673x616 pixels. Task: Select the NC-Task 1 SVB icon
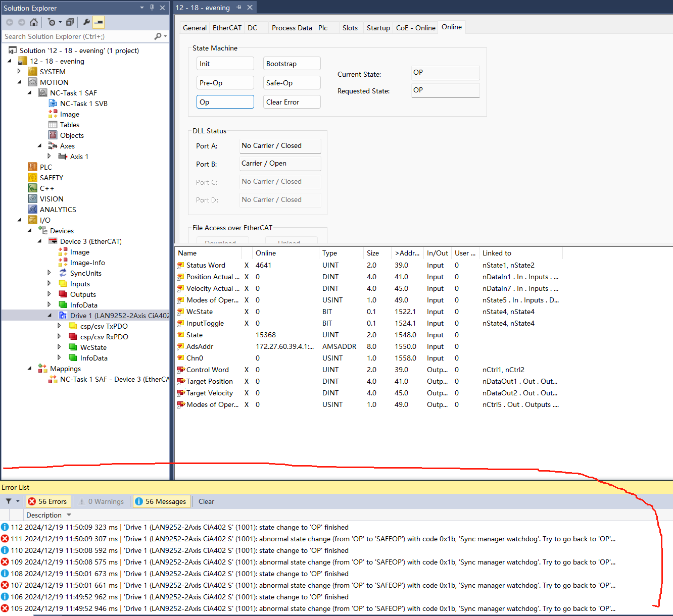point(53,104)
